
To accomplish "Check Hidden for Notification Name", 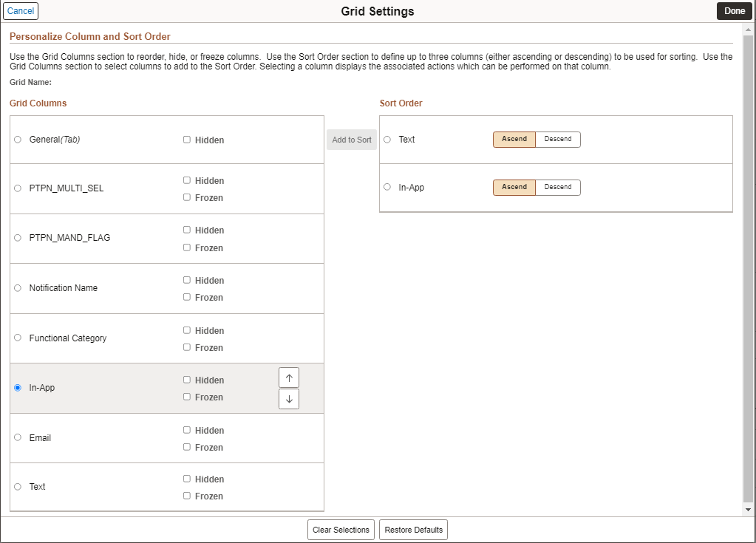I will tap(186, 280).
